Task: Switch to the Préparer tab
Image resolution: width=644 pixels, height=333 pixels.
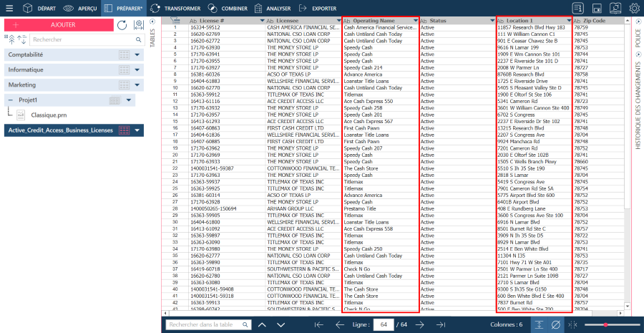Action: click(124, 8)
